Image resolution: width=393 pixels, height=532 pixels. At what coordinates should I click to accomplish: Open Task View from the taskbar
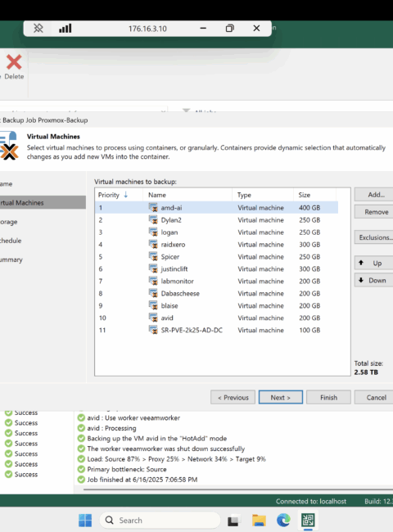(233, 520)
